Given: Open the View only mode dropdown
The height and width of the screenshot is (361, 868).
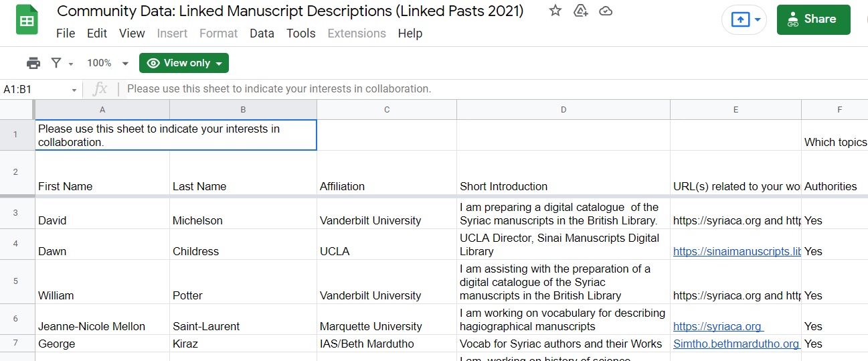Looking at the screenshot, I should tap(184, 63).
